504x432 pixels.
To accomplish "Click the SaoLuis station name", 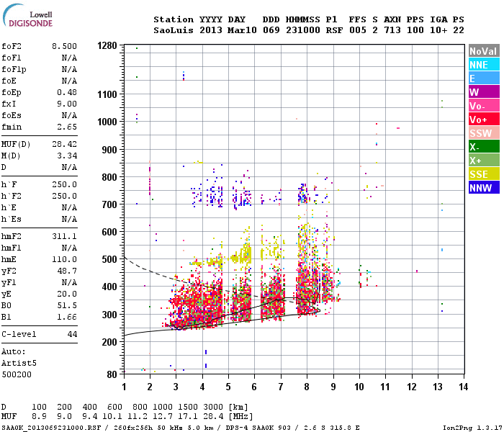I will (x=174, y=30).
